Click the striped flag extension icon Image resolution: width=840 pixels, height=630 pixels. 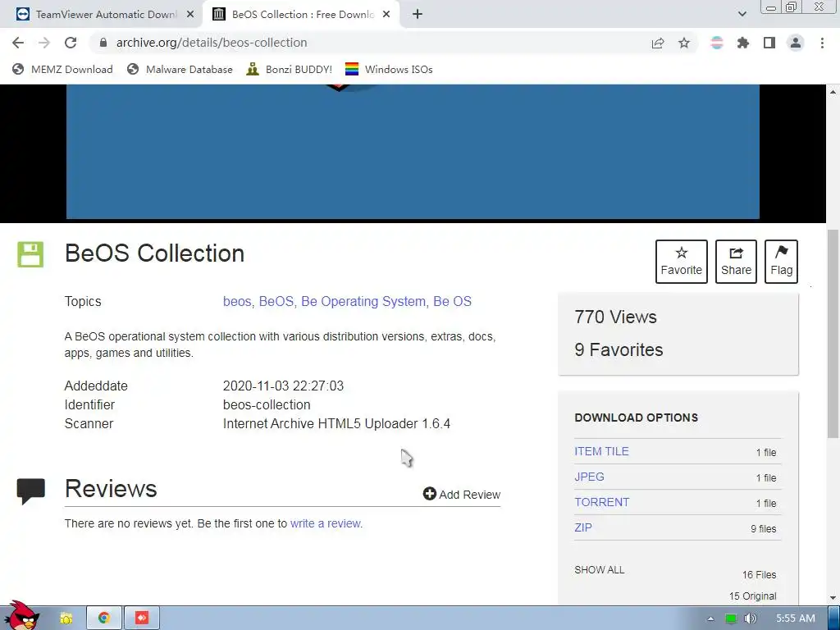pyautogui.click(x=717, y=43)
